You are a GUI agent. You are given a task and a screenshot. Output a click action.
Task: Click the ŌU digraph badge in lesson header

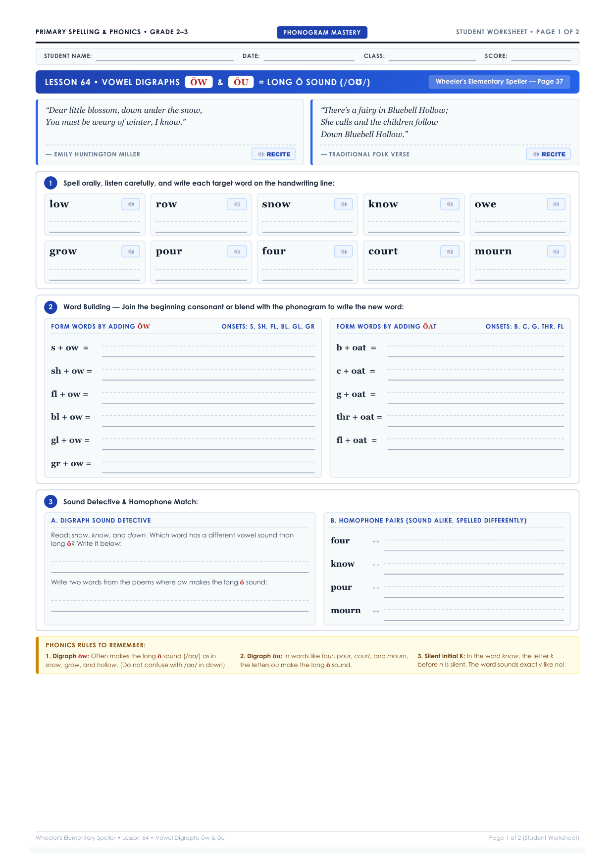pyautogui.click(x=241, y=82)
